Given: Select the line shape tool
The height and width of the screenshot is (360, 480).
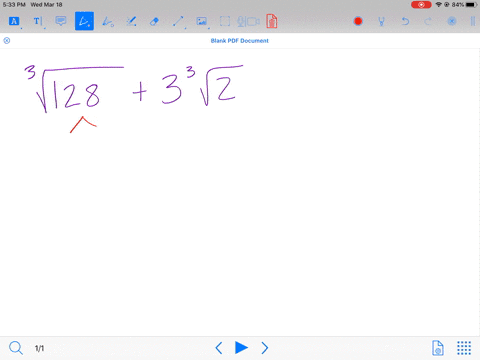Looking at the screenshot, I should [178, 22].
